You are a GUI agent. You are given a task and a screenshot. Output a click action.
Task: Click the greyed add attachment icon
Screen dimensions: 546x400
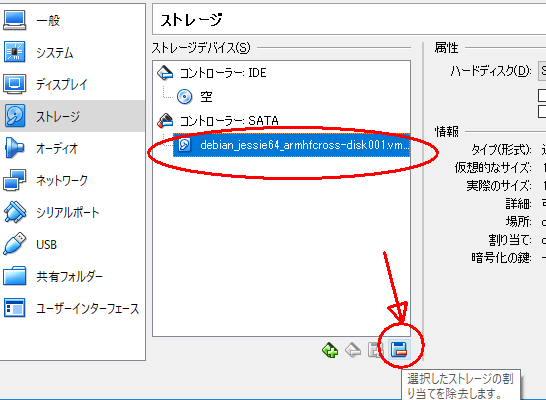[x=376, y=350]
